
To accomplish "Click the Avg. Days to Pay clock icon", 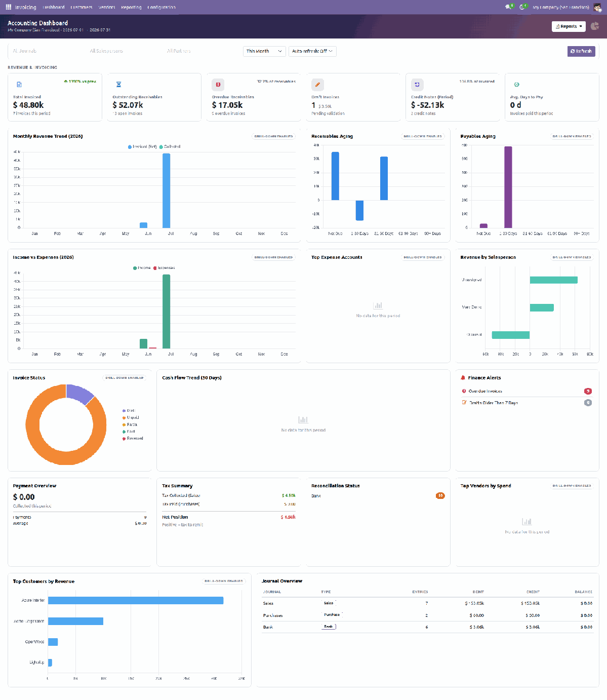I will [x=516, y=85].
